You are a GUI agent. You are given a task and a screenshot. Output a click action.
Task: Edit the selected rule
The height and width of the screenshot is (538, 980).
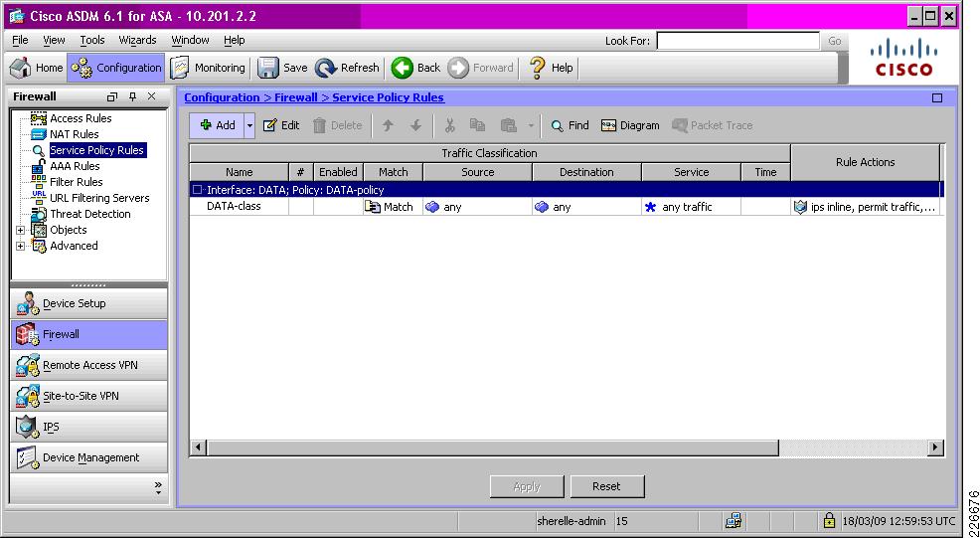(x=281, y=125)
